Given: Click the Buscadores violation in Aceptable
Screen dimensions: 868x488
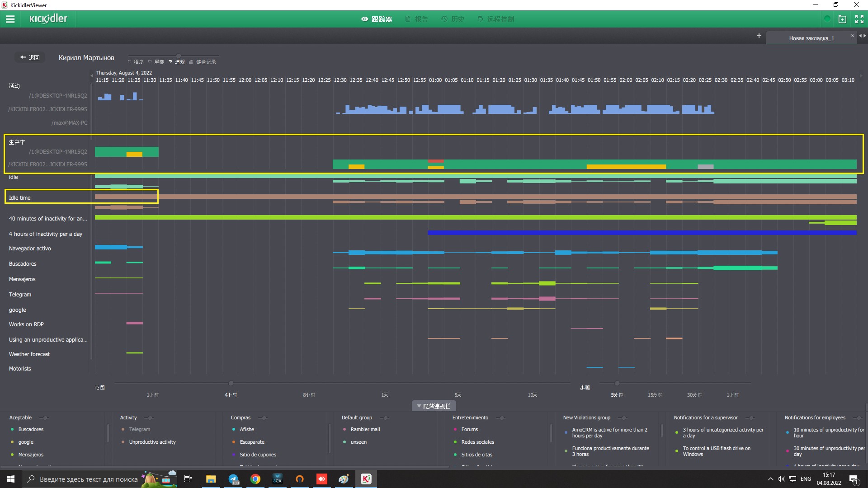Looking at the screenshot, I should [31, 430].
